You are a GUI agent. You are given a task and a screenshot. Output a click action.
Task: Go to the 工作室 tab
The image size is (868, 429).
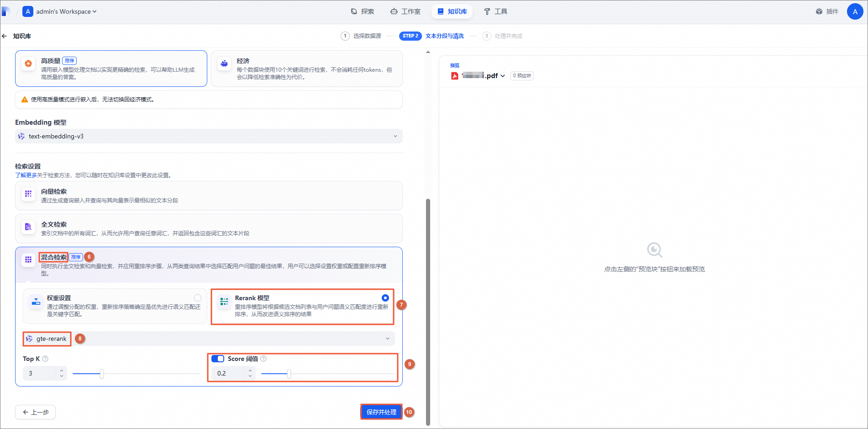tap(405, 11)
